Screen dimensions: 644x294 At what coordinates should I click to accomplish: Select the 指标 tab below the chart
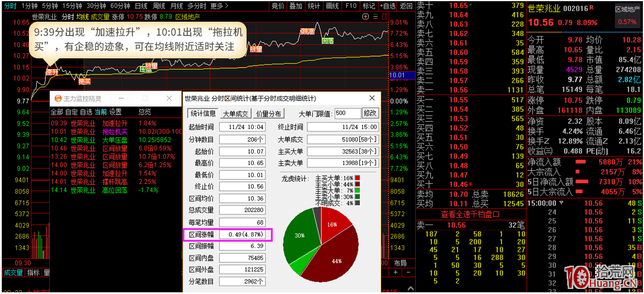coord(33,273)
